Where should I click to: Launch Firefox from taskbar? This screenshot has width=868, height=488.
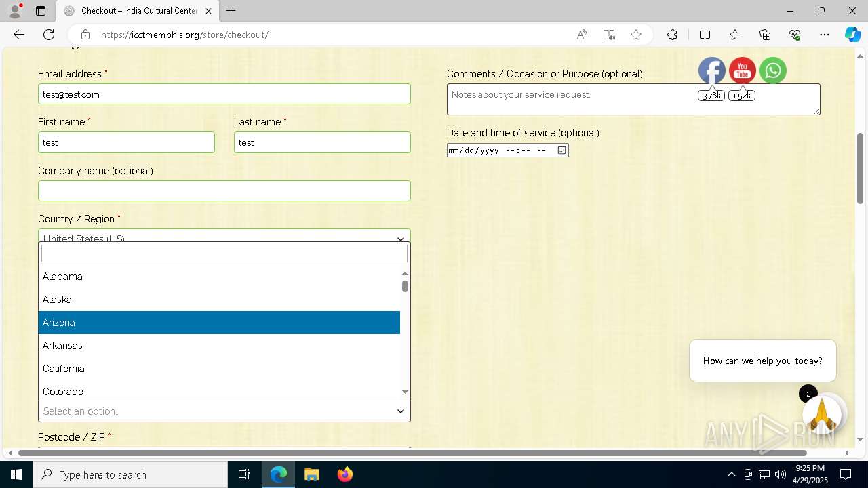(345, 474)
